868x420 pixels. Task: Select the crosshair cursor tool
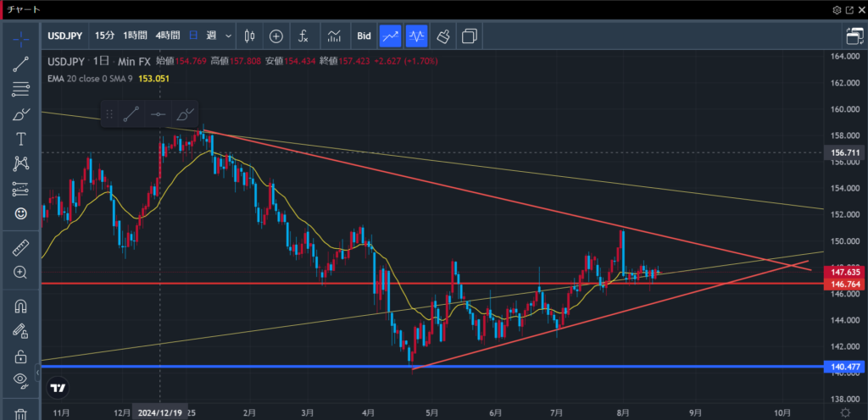click(21, 37)
